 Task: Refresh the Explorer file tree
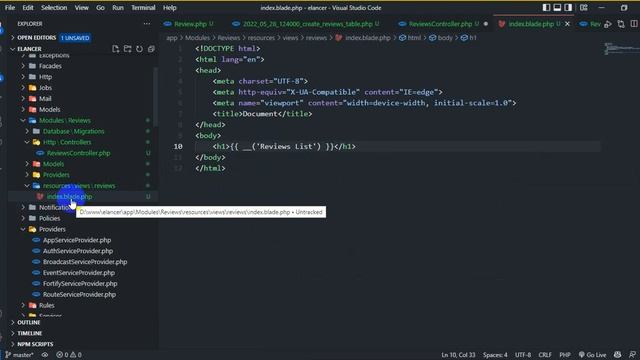(139, 49)
